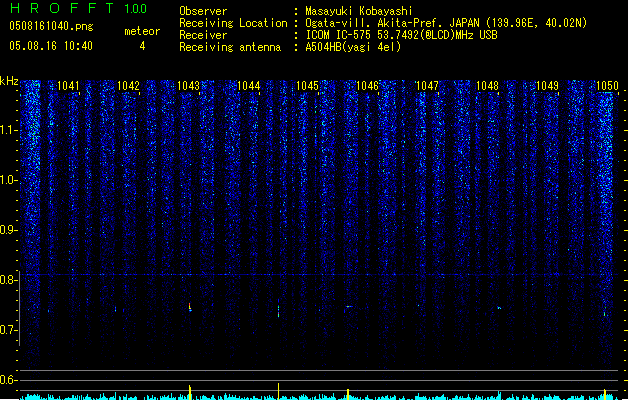
Task: Click the gray detection range bar on the frequency axis
Action: point(20,308)
